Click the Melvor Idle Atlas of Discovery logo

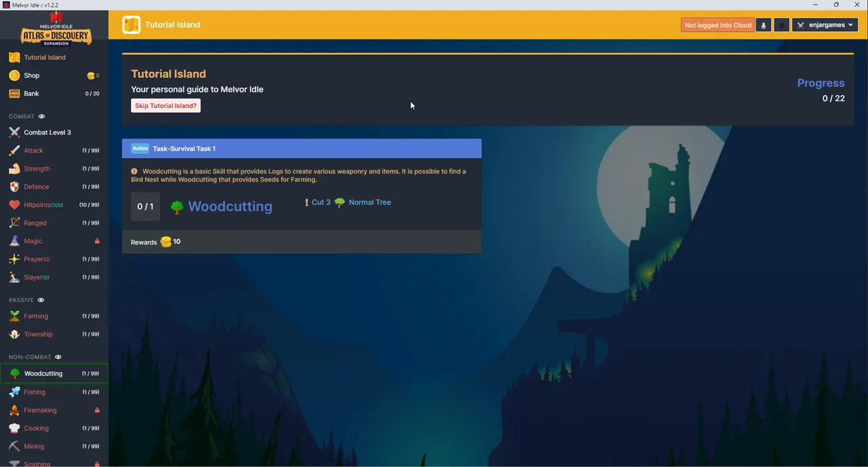tap(56, 29)
